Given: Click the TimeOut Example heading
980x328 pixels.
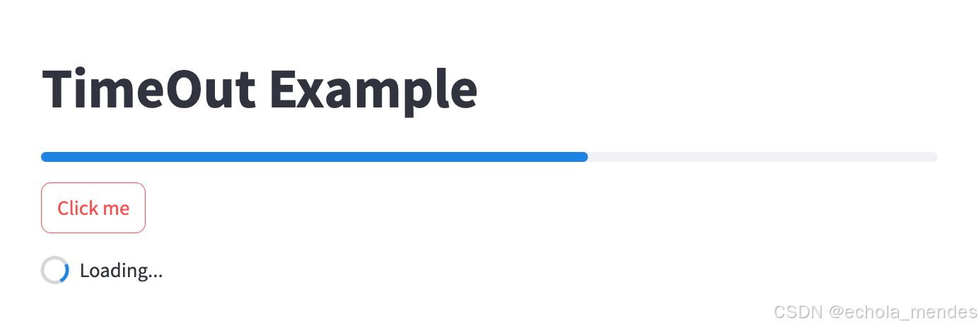Looking at the screenshot, I should [x=260, y=90].
